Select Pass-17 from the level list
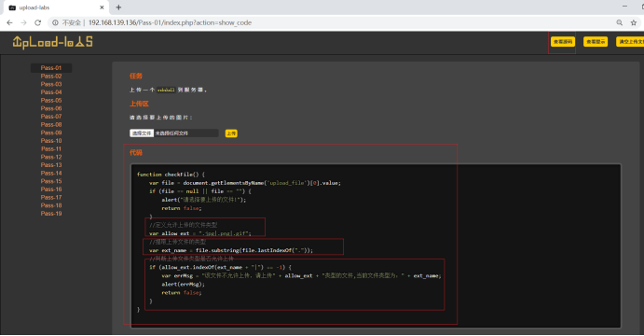The width and height of the screenshot is (644, 336). 51,198
